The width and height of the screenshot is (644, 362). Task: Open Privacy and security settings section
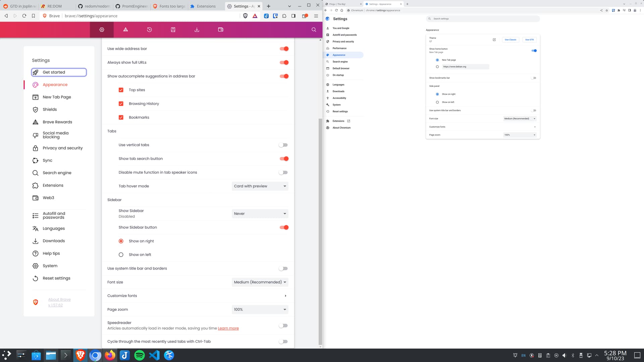62,148
